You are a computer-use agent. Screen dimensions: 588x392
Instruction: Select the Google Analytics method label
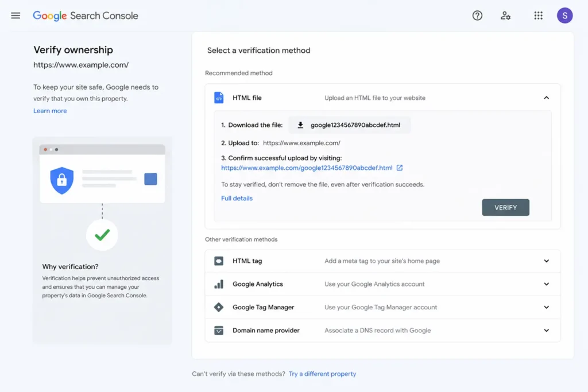tap(258, 284)
